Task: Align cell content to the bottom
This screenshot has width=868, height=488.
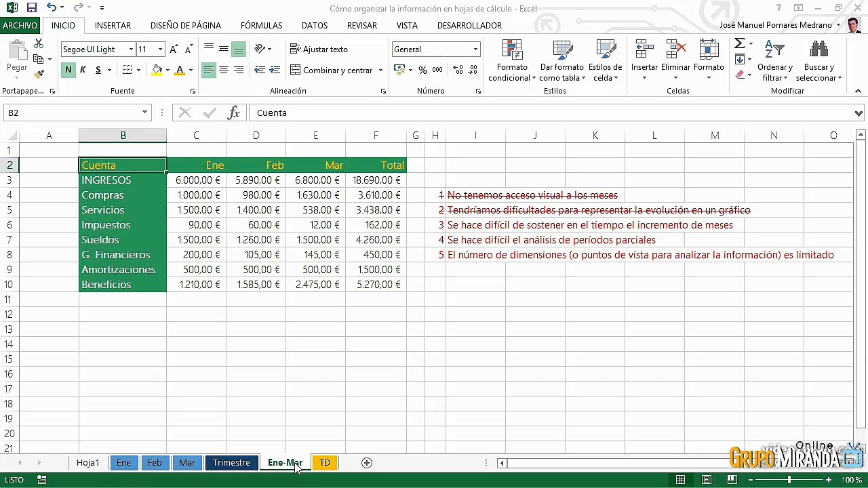Action: coord(239,49)
